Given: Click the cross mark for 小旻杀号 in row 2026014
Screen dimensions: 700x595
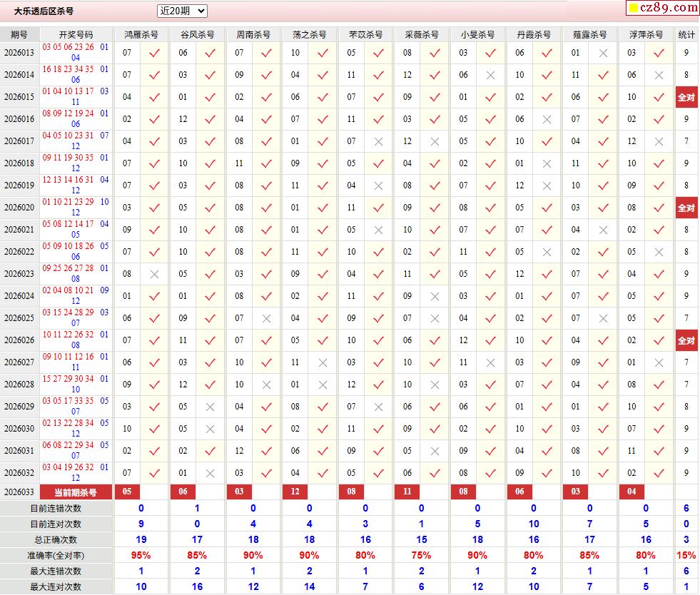Looking at the screenshot, I should pyautogui.click(x=490, y=75).
